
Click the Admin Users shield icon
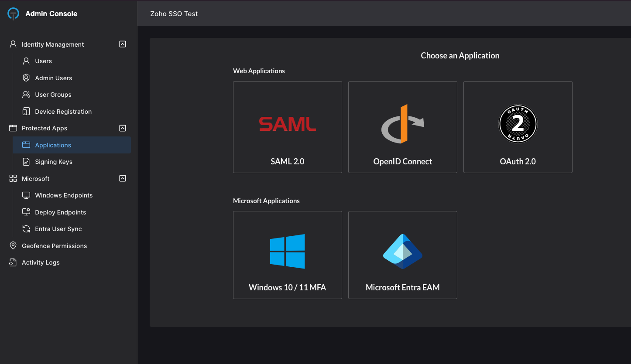click(x=26, y=78)
